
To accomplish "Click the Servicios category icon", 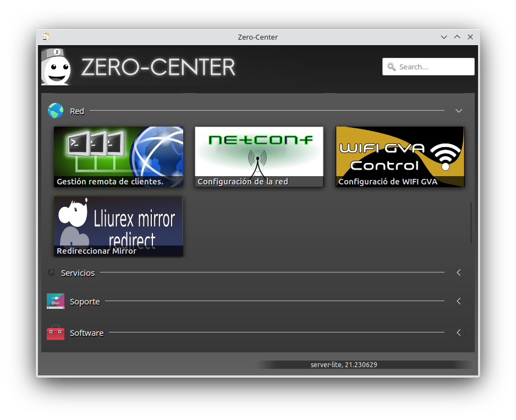I will click(x=51, y=272).
